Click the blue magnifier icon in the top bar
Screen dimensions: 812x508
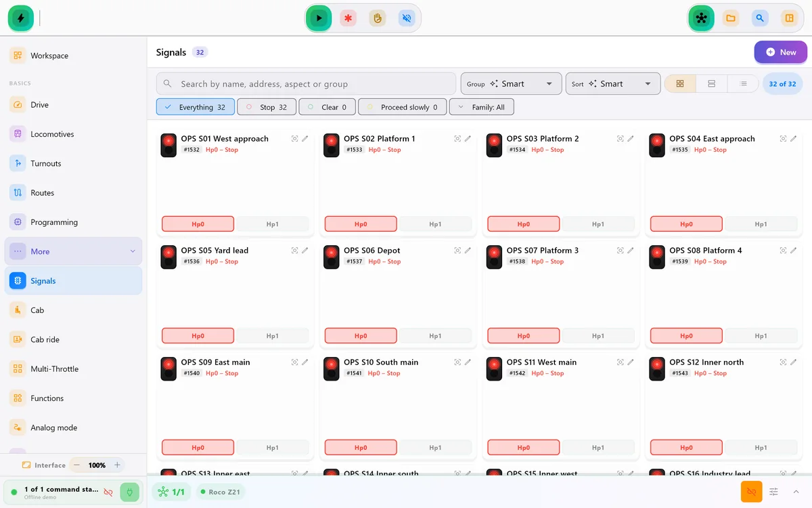[x=760, y=18]
